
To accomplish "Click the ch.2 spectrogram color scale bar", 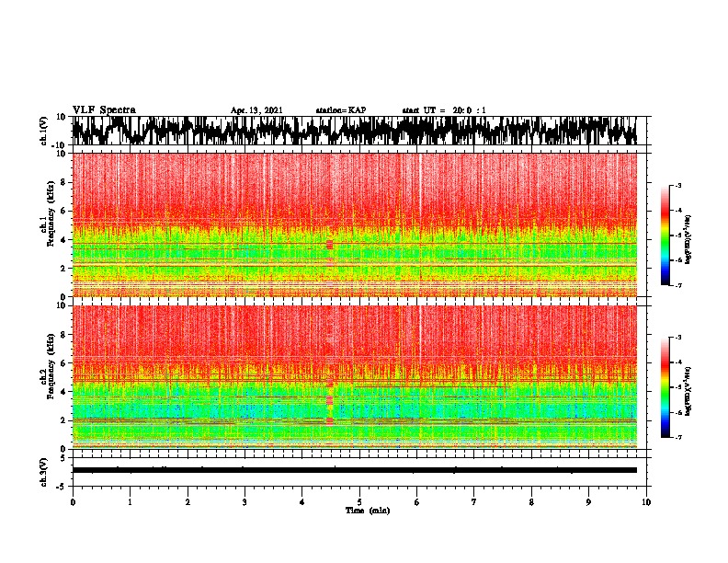I will click(x=665, y=387).
